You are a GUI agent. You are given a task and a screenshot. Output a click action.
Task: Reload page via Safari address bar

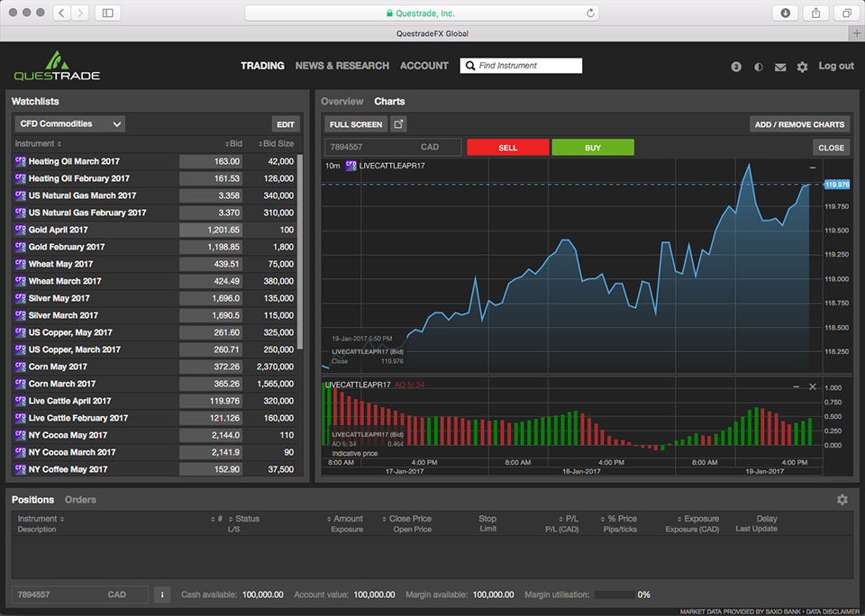(590, 14)
